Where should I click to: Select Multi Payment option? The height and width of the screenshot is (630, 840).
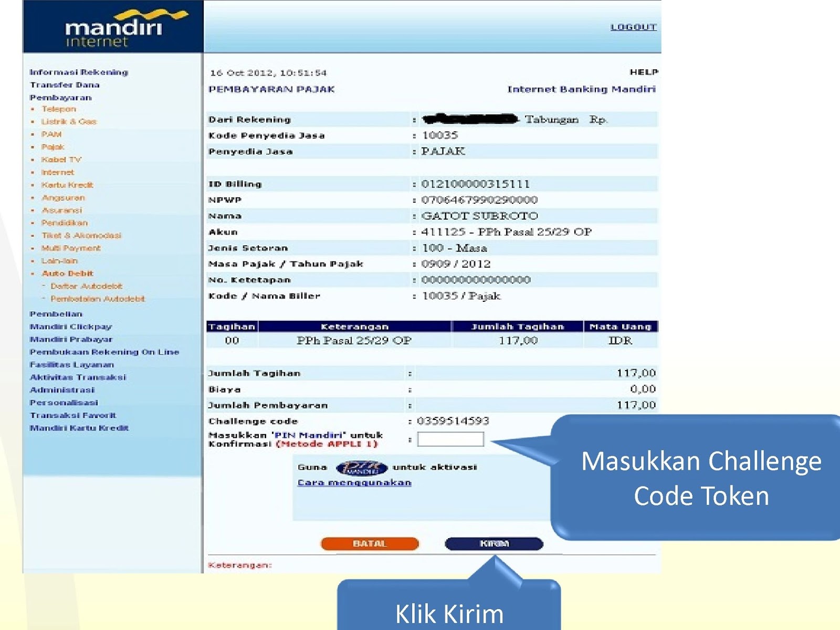point(71,248)
